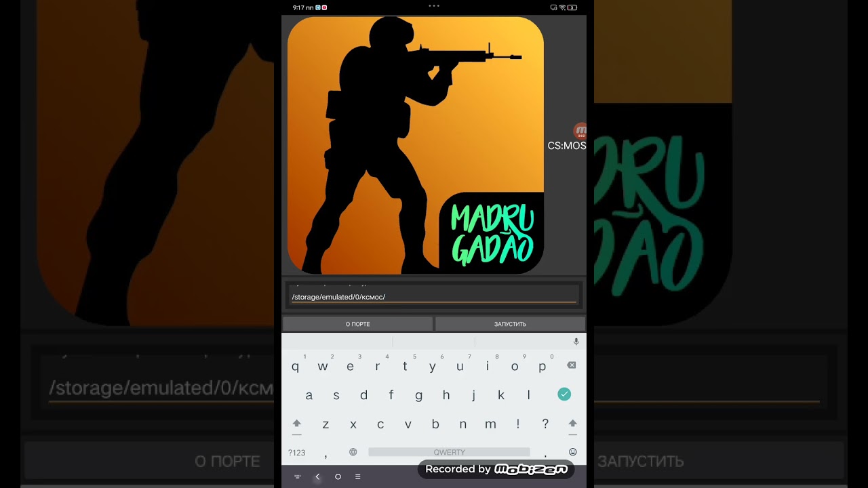
Task: Tap the u key
Action: [x=460, y=367]
